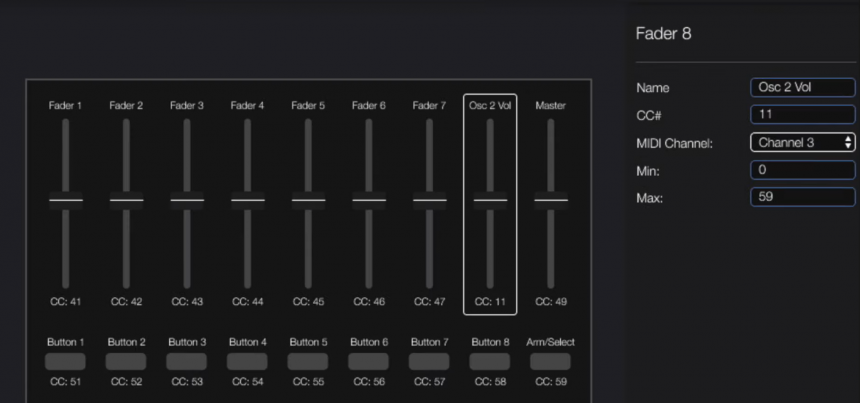Click the Fader 8 panel heading
This screenshot has height=403, width=860.
click(x=664, y=33)
